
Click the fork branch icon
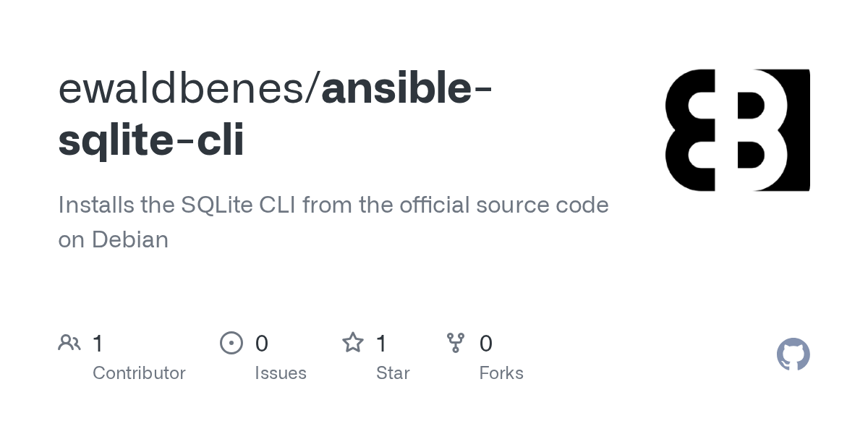[x=456, y=343]
